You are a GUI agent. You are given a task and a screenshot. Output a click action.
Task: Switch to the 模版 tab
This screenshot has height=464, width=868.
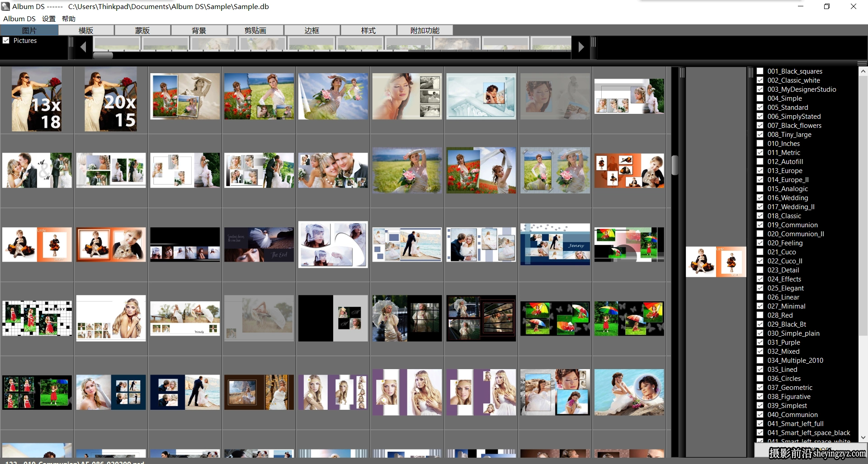click(x=86, y=30)
